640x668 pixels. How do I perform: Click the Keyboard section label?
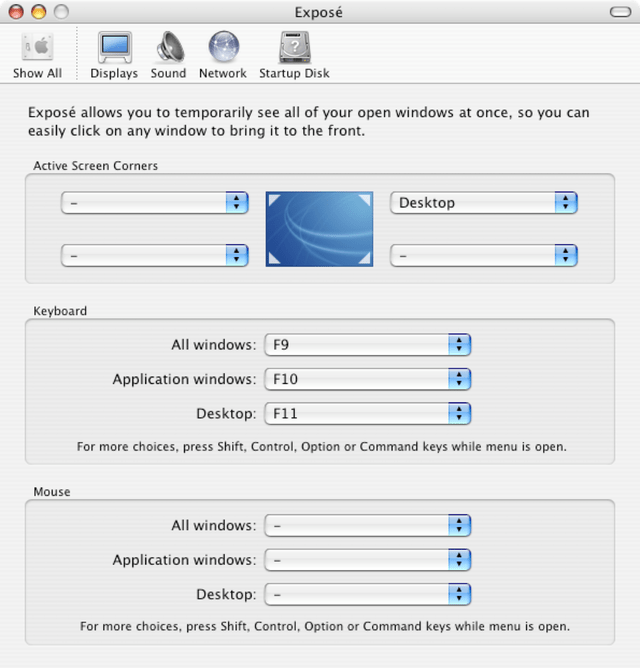[60, 311]
